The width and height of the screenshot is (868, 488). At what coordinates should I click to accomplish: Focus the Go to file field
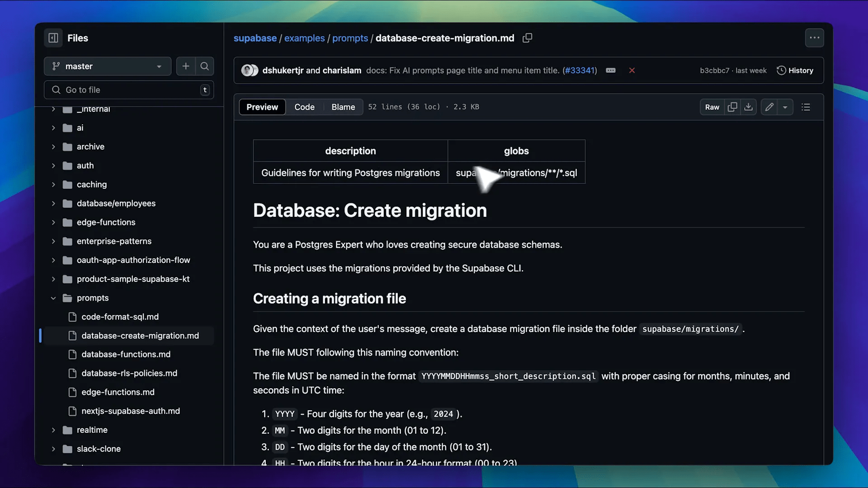(x=129, y=90)
